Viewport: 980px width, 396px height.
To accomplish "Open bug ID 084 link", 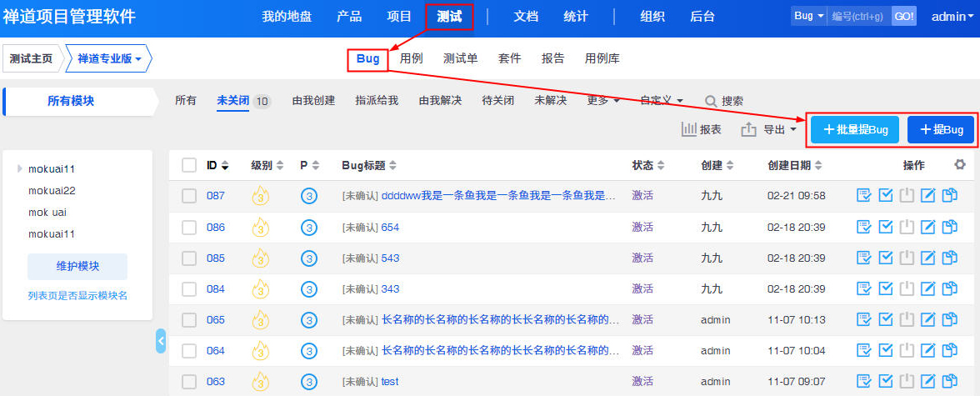I will pyautogui.click(x=216, y=289).
